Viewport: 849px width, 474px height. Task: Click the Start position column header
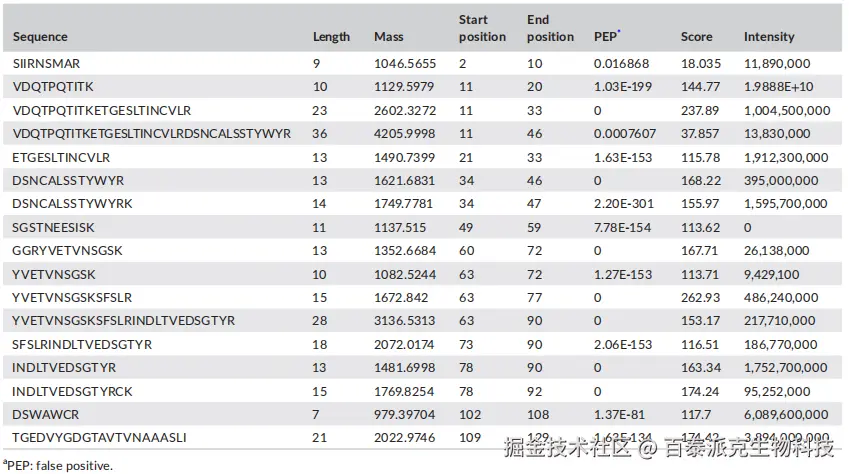482,28
